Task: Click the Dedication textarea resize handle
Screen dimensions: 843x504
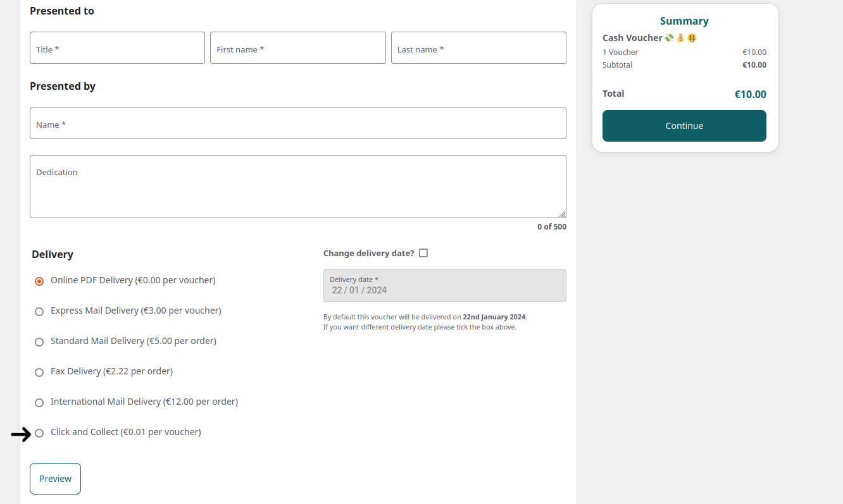Action: [x=562, y=214]
